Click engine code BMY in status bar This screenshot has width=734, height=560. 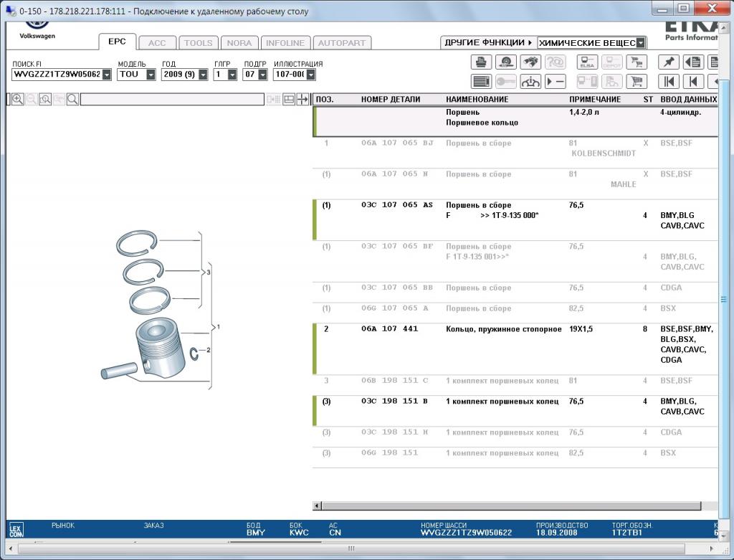(256, 533)
